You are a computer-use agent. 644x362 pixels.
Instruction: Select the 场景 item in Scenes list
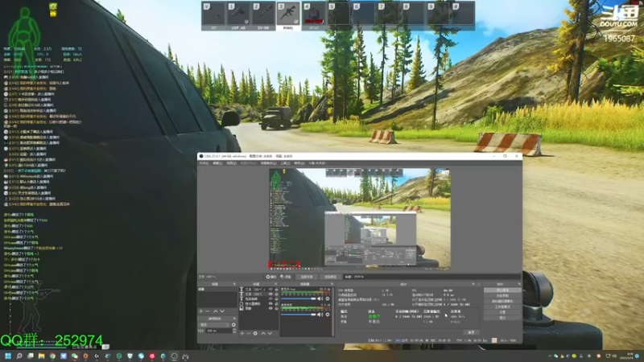(x=217, y=290)
